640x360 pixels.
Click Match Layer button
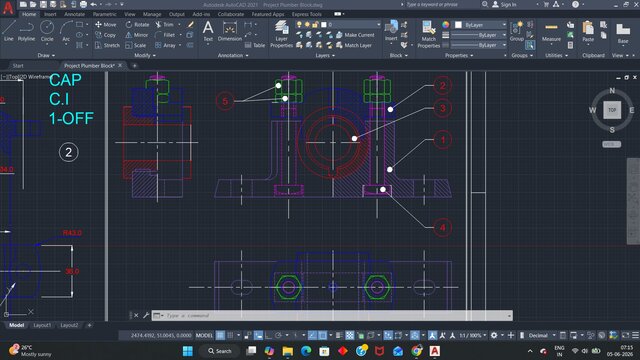(353, 45)
